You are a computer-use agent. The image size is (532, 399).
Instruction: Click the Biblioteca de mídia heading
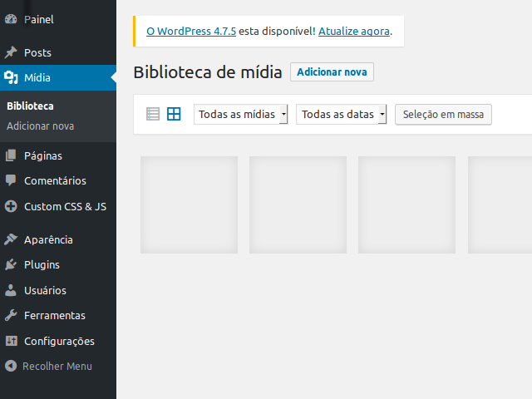tap(208, 72)
